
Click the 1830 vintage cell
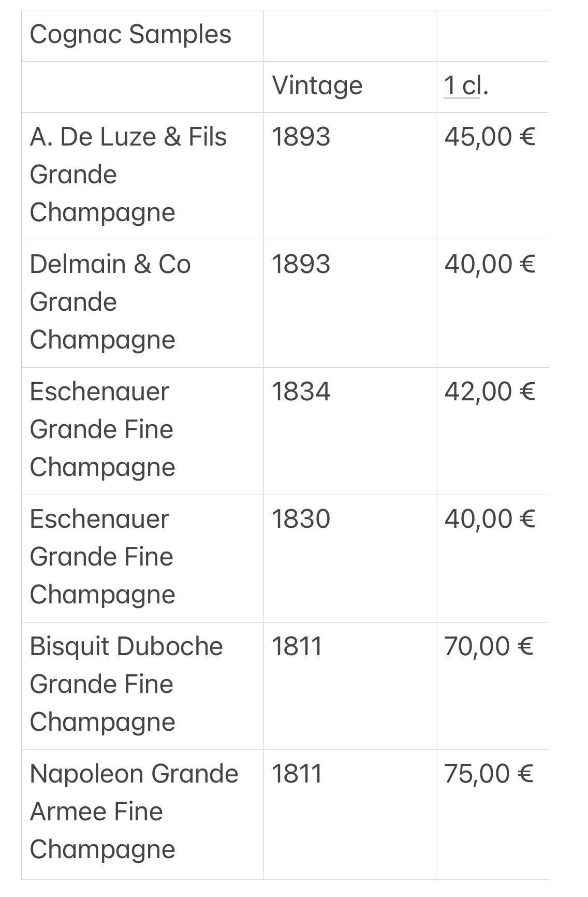[x=301, y=519]
